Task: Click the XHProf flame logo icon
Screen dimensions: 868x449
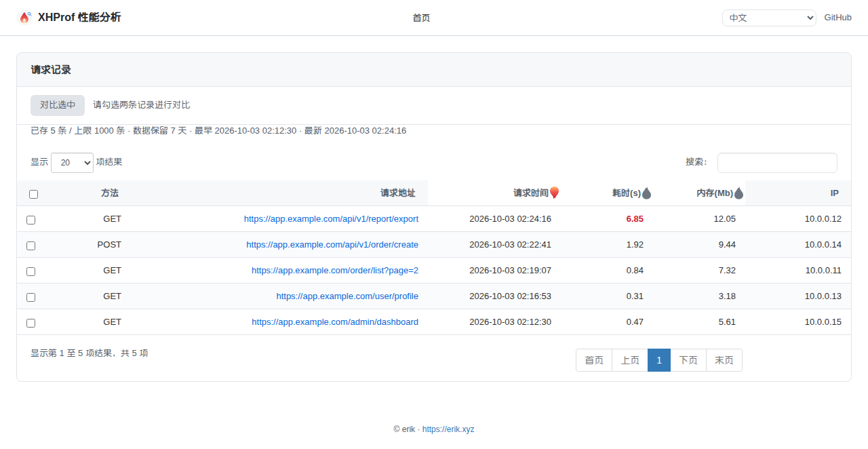Action: (24, 18)
